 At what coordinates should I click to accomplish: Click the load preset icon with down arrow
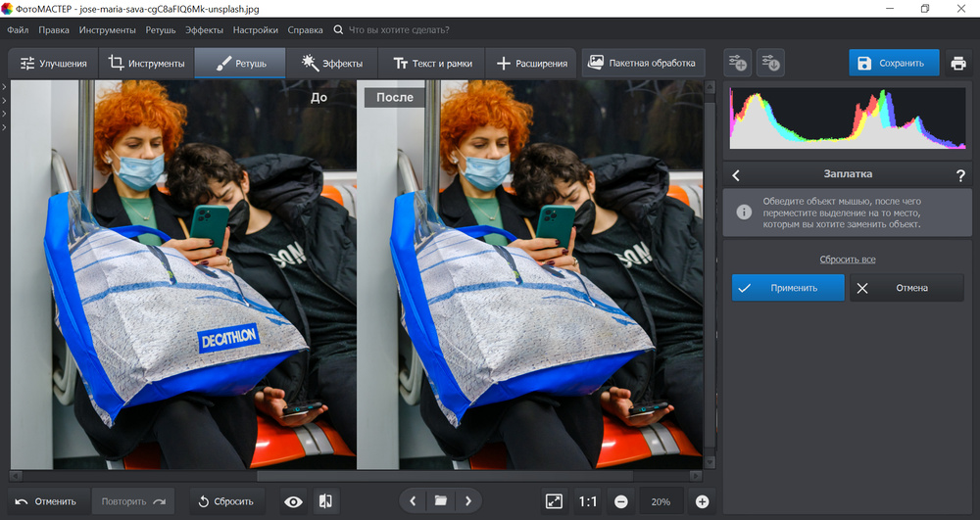coord(771,64)
